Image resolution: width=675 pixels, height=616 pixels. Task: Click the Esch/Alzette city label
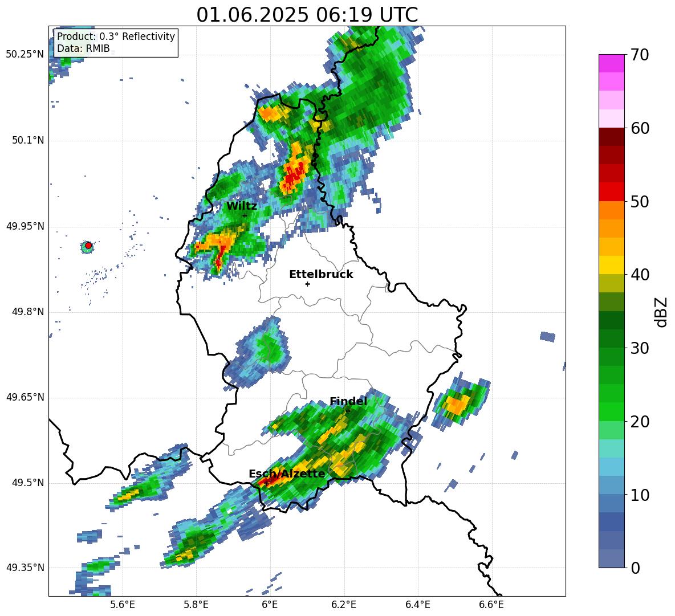287,474
